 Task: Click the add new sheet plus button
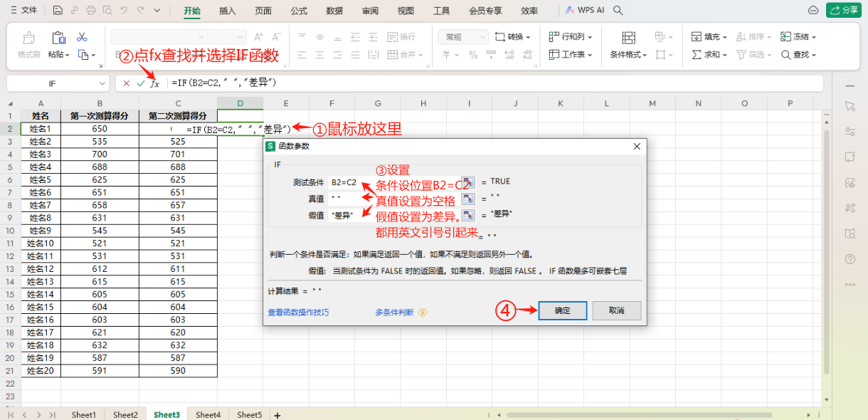coord(277,415)
